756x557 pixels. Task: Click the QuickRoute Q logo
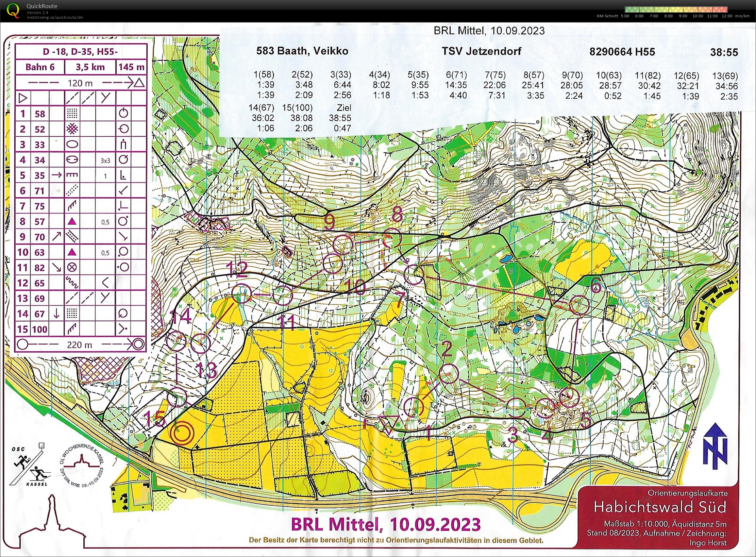point(13,11)
